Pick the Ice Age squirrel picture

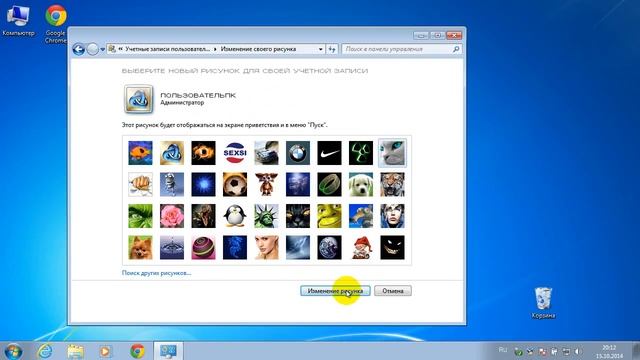click(x=361, y=216)
